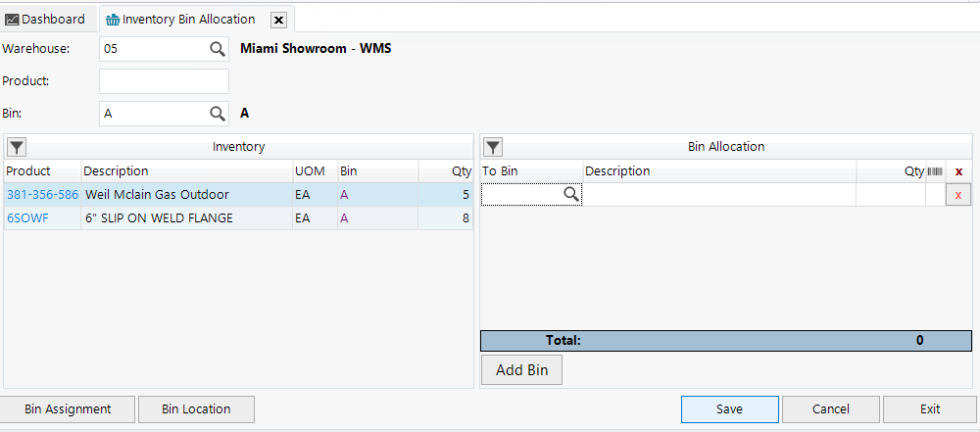This screenshot has width=980, height=432.
Task: Click the Bin field search magnifier icon
Action: click(217, 114)
